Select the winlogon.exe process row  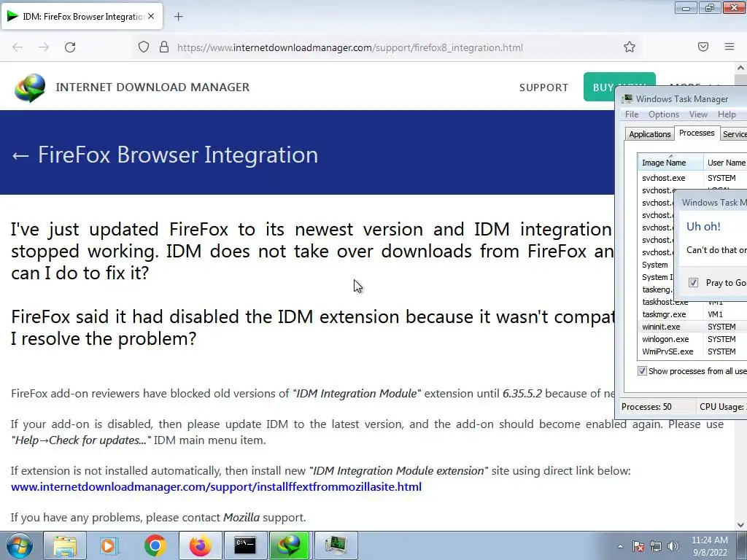coord(693,339)
